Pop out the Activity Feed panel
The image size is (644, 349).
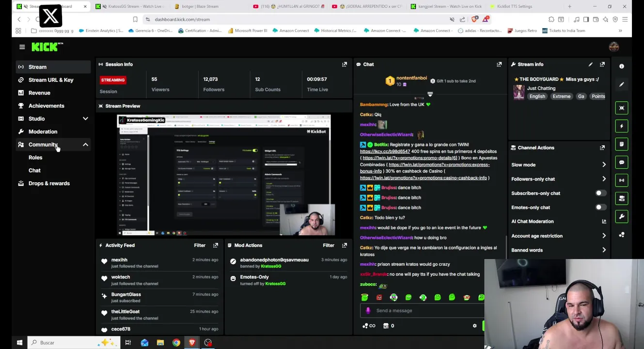(216, 245)
